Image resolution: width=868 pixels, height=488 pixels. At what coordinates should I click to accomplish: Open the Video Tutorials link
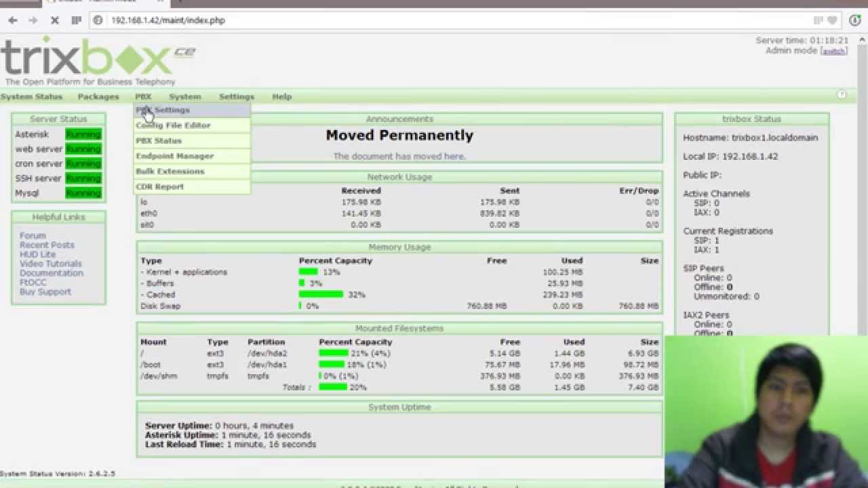point(51,264)
